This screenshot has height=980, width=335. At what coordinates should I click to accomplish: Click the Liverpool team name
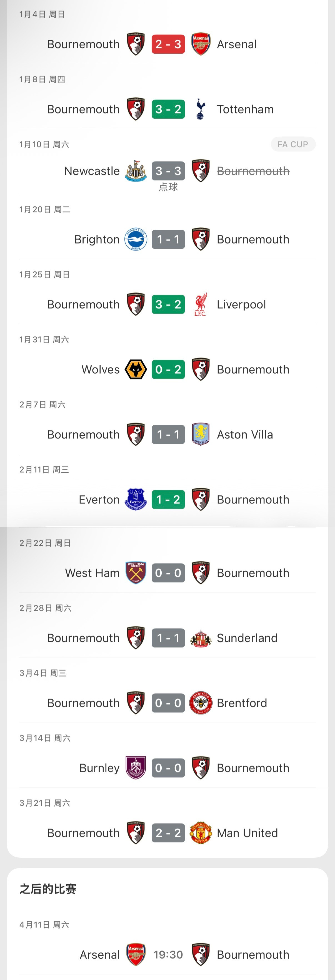click(x=241, y=304)
